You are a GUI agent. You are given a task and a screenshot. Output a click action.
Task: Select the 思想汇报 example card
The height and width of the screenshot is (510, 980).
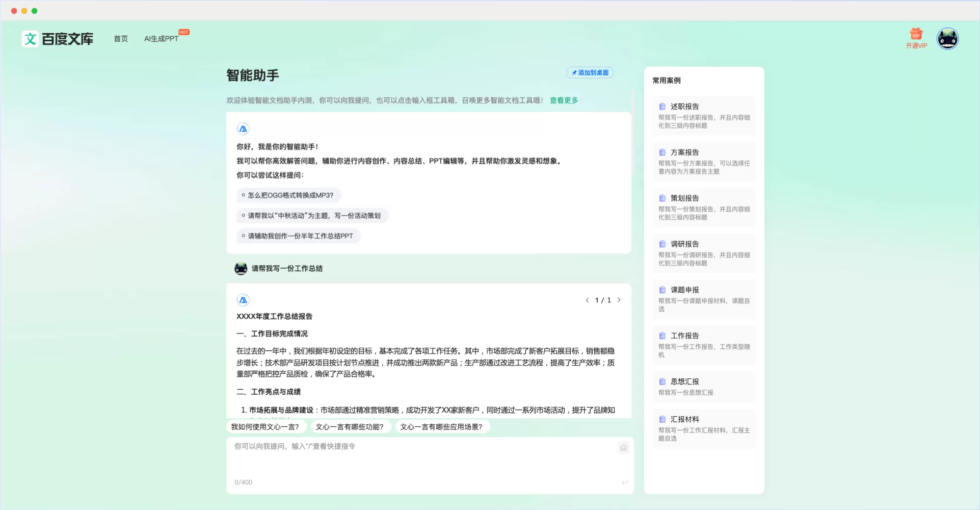[x=704, y=387]
